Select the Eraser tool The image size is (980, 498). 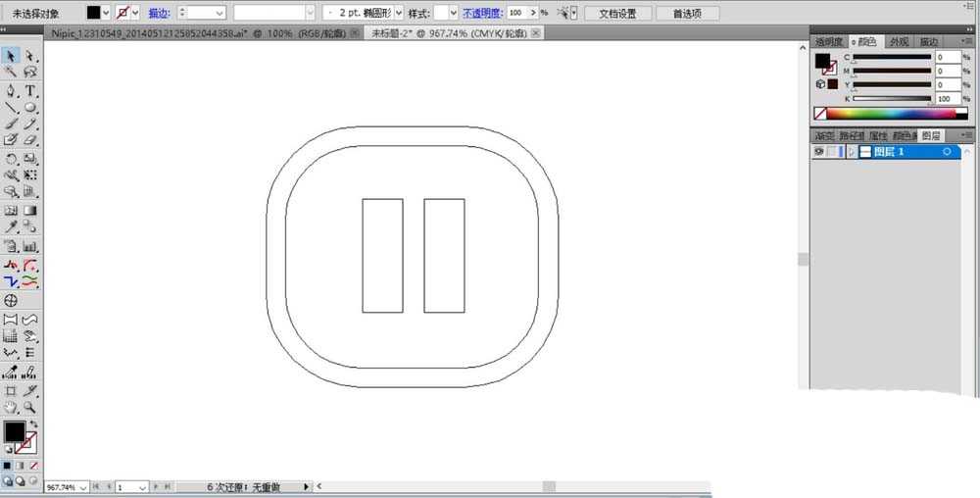(30, 140)
